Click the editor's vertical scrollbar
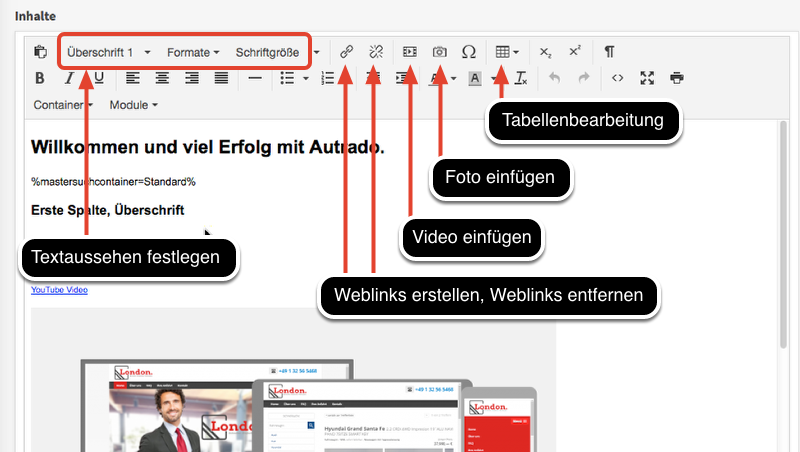 pos(784,235)
